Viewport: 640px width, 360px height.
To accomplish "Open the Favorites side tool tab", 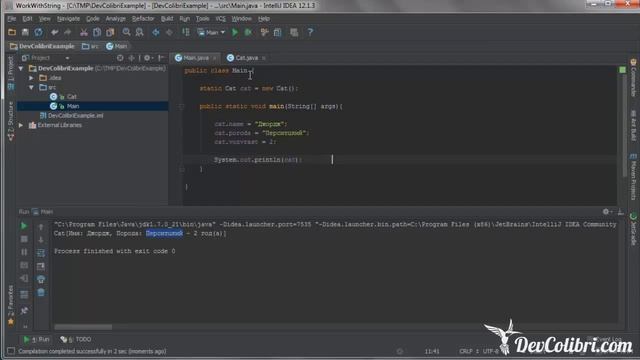I will [x=10, y=305].
